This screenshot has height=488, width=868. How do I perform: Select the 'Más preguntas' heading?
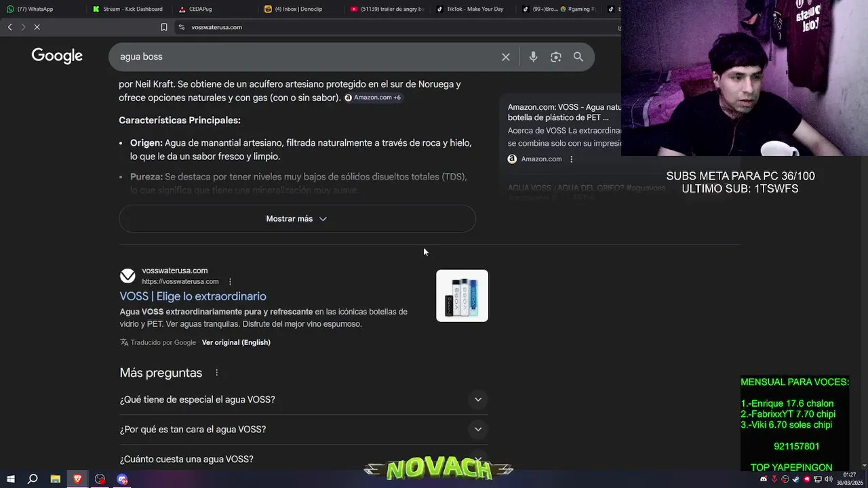(x=161, y=373)
